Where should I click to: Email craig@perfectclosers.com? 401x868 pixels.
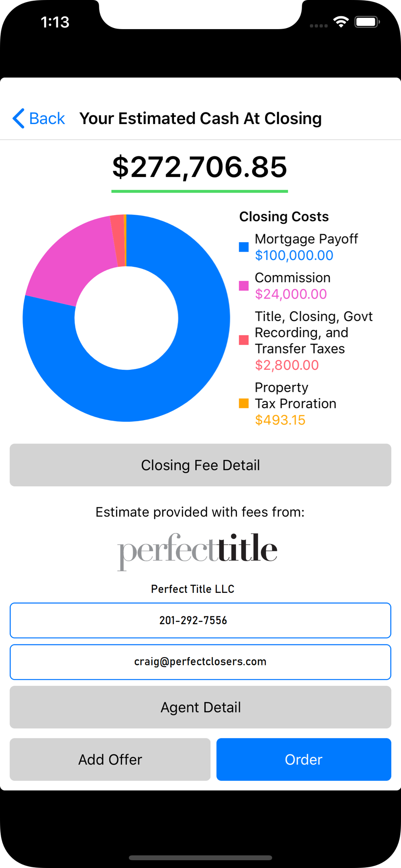[200, 662]
